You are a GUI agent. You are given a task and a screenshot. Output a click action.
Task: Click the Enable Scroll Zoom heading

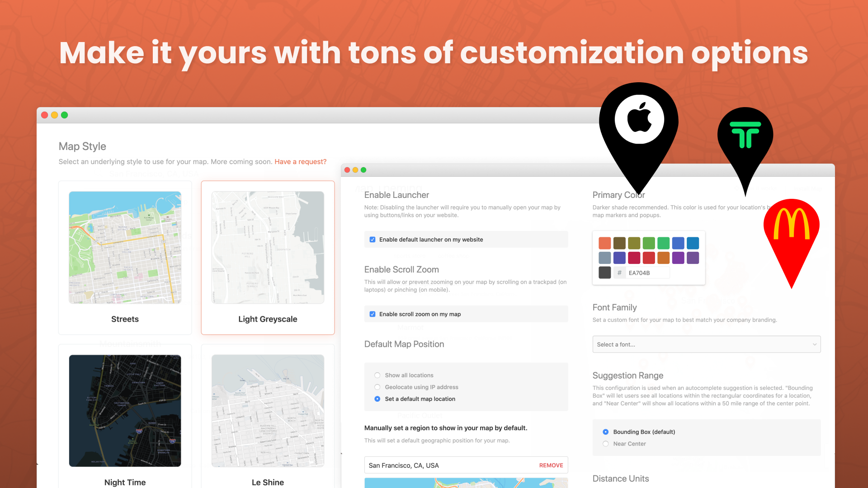401,269
